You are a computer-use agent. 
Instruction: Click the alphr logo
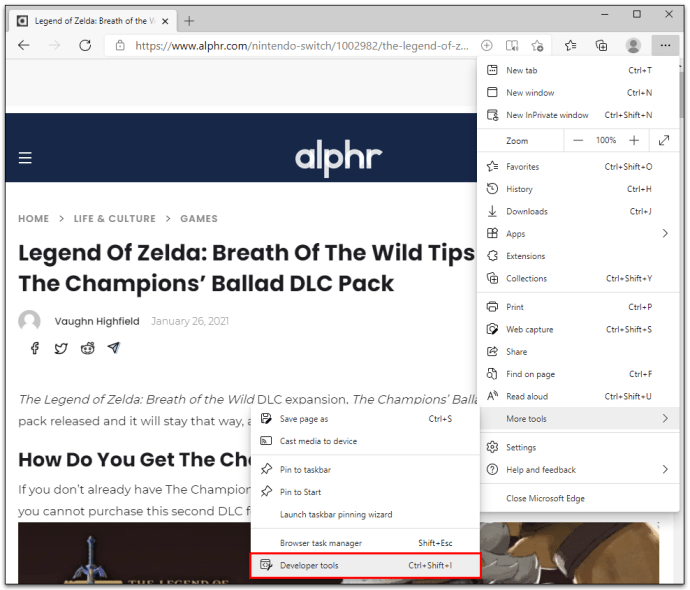click(x=338, y=158)
